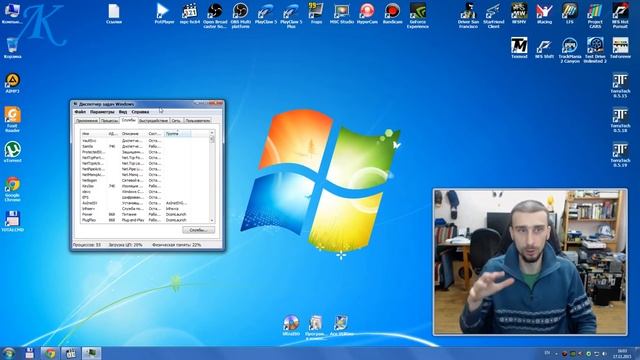Screen dimensions: 640x360
Task: Open the AIMP3 desktop shortcut
Action: [x=12, y=83]
